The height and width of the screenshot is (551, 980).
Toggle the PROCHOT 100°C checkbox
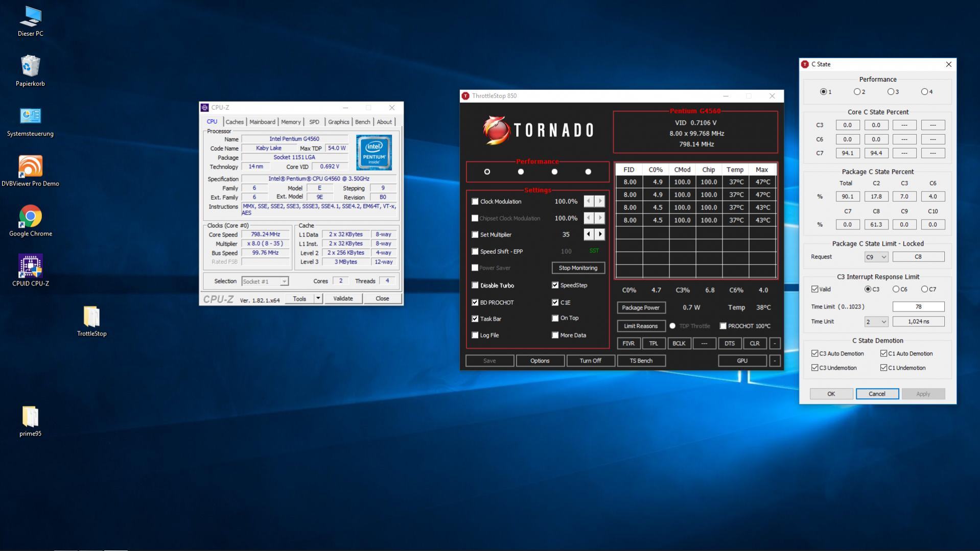tap(723, 326)
